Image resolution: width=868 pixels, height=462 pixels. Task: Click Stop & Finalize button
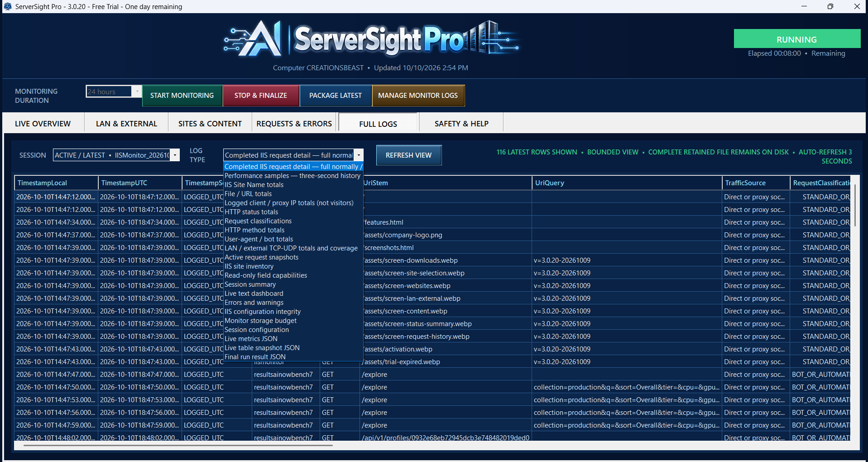(x=261, y=96)
